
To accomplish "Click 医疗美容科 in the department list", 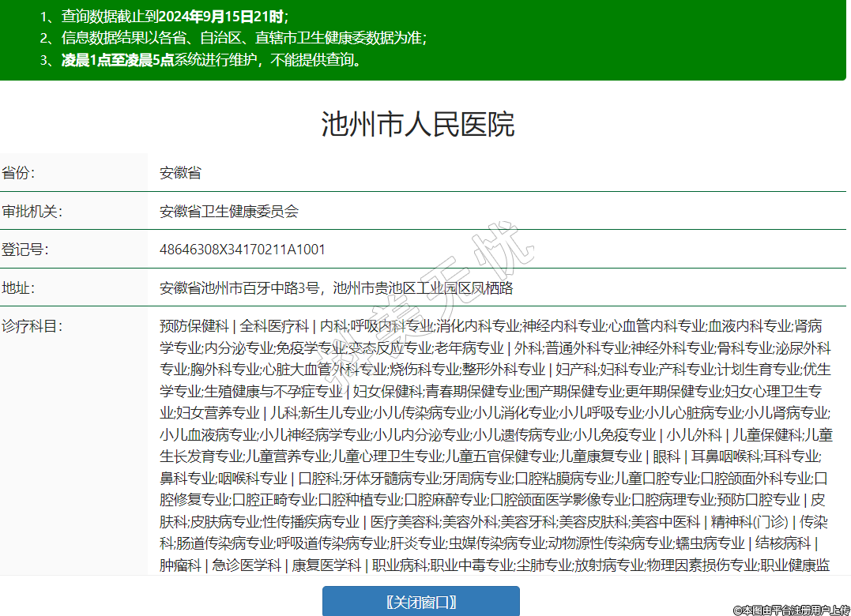I will pos(405,521).
